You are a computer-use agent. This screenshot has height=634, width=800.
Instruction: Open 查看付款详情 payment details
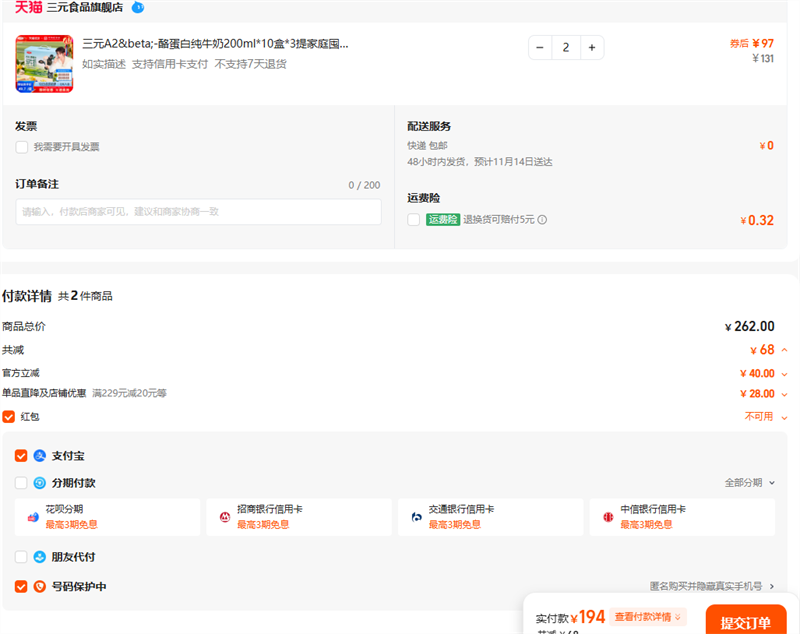coord(649,618)
